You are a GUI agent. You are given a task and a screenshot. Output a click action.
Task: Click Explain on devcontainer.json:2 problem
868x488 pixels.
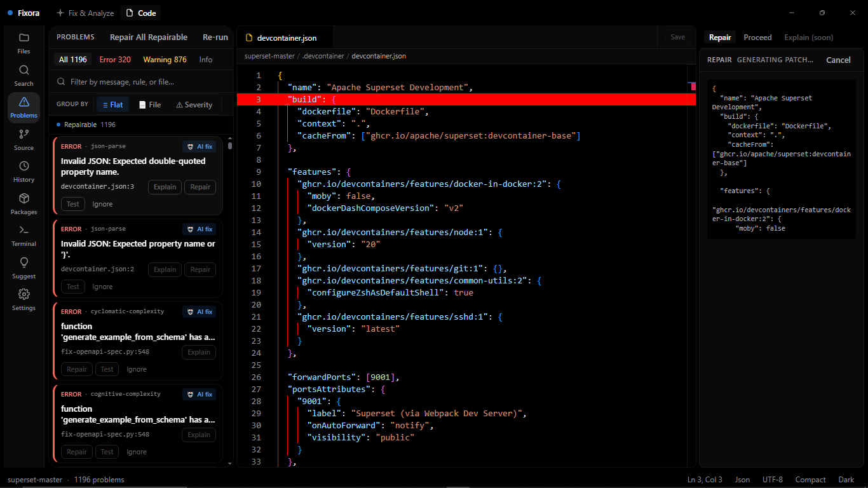click(x=165, y=269)
